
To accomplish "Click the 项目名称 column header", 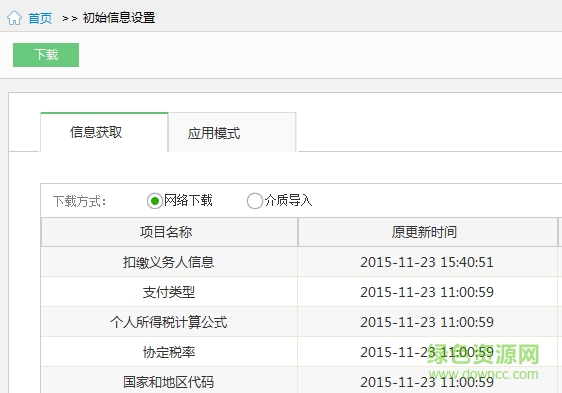I will (169, 232).
